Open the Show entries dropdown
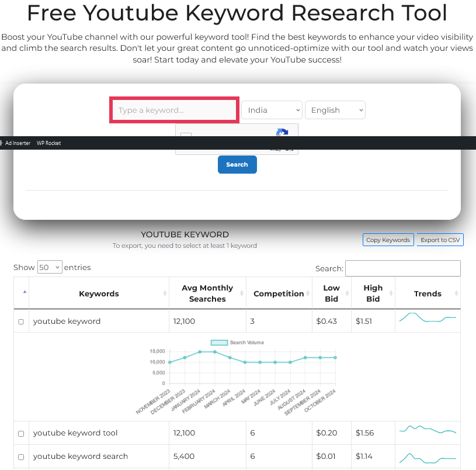This screenshot has height=470, width=476. [x=50, y=267]
